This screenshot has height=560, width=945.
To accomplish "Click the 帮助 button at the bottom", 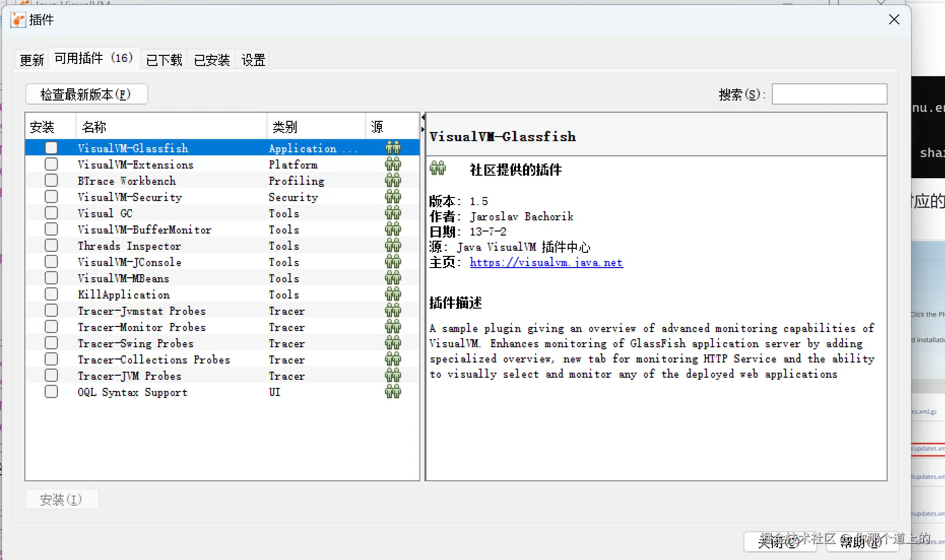I will point(862,542).
